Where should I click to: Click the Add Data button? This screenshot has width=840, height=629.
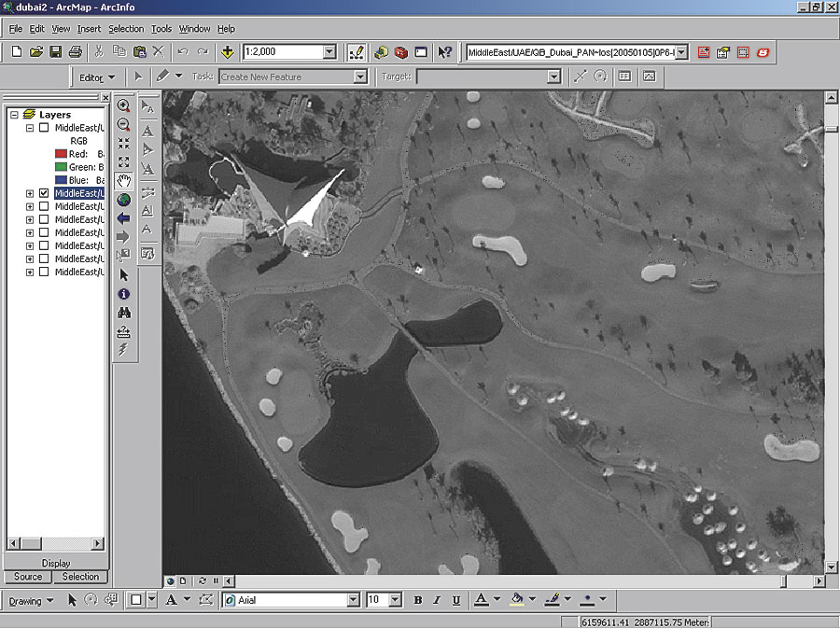(x=227, y=52)
